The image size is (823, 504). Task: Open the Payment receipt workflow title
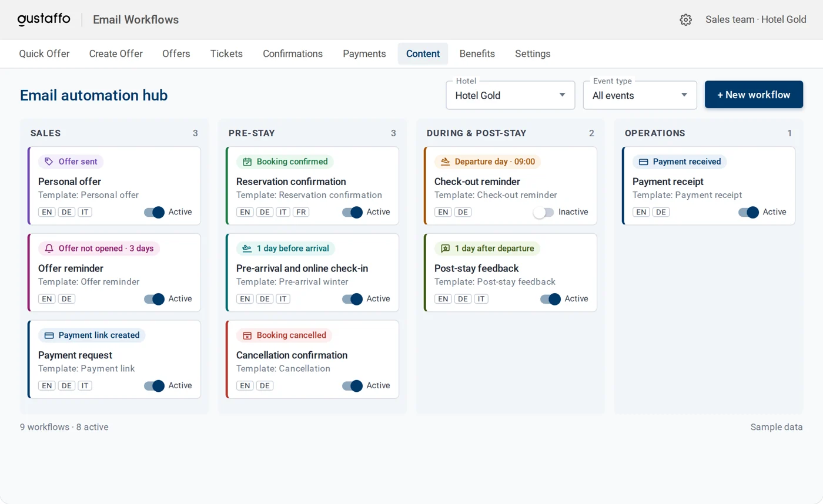coord(668,182)
